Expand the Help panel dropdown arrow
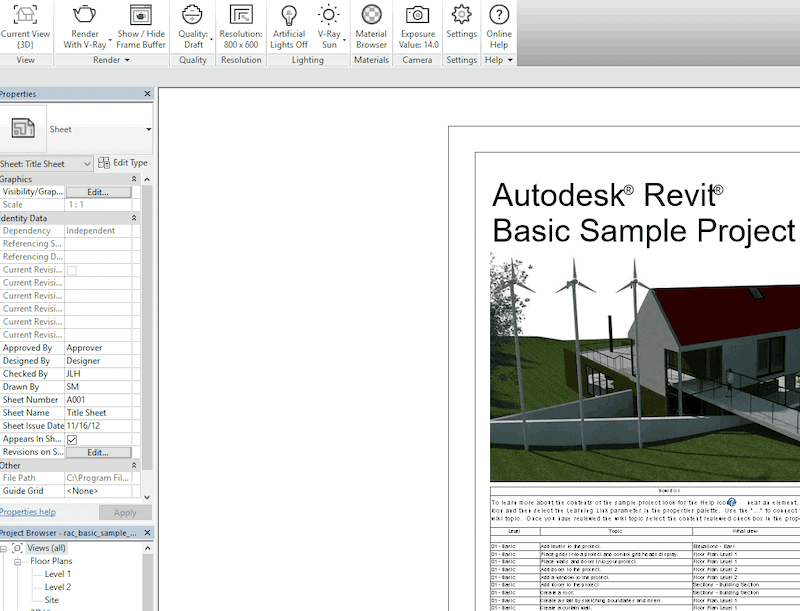The image size is (800, 611). [x=510, y=60]
